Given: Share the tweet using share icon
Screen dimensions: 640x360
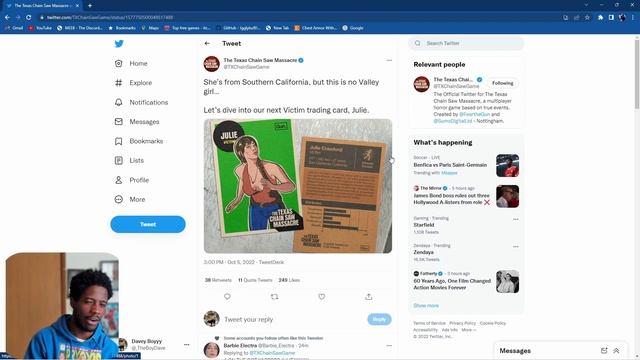Looking at the screenshot, I should pyautogui.click(x=369, y=297).
